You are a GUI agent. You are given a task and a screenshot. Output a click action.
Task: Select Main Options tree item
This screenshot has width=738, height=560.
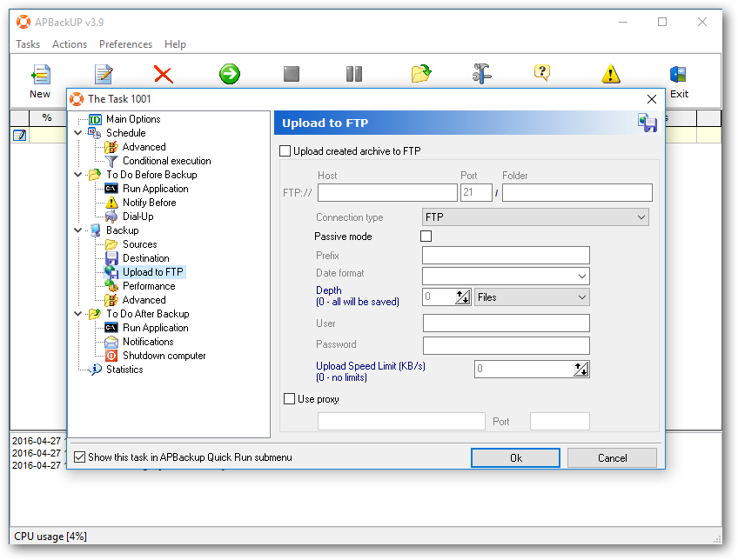(133, 119)
